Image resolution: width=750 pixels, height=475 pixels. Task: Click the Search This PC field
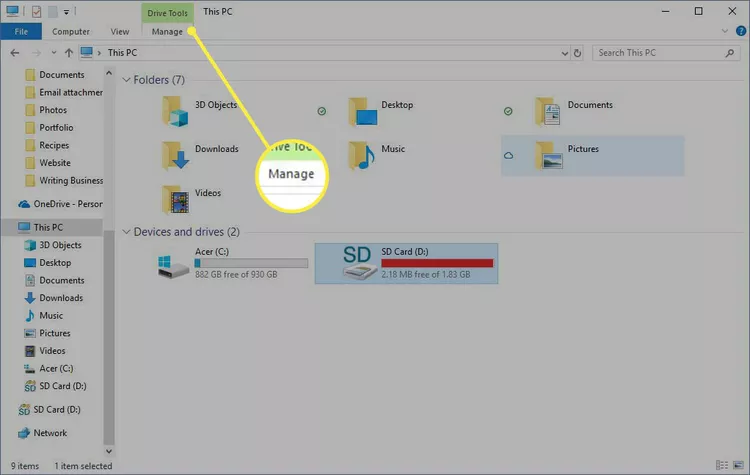pyautogui.click(x=665, y=53)
